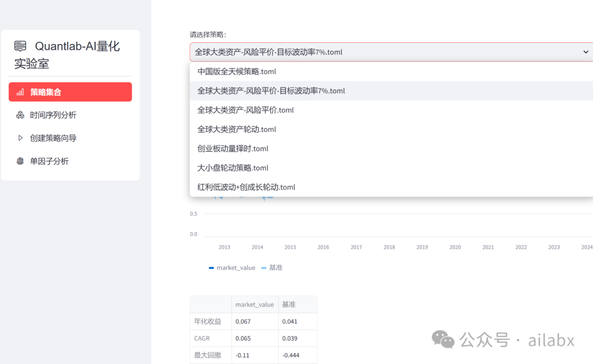Toggle the market_value series in the legend
This screenshot has width=593, height=364.
[232, 267]
